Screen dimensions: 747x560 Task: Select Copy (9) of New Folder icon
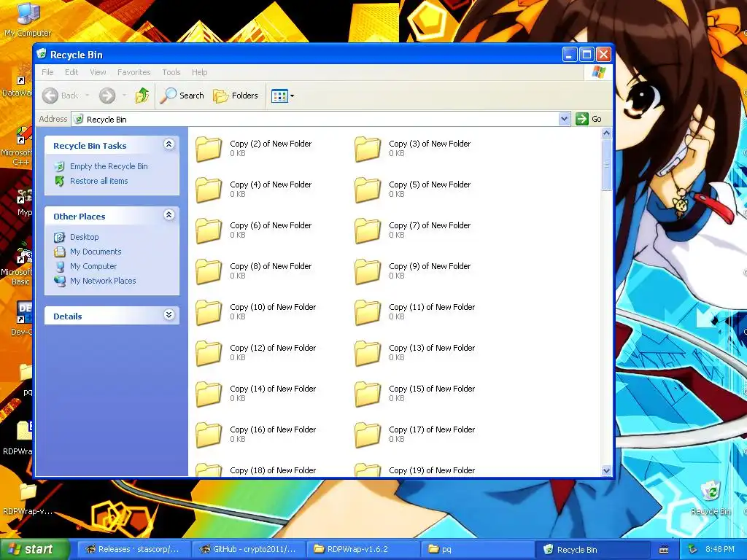point(368,272)
